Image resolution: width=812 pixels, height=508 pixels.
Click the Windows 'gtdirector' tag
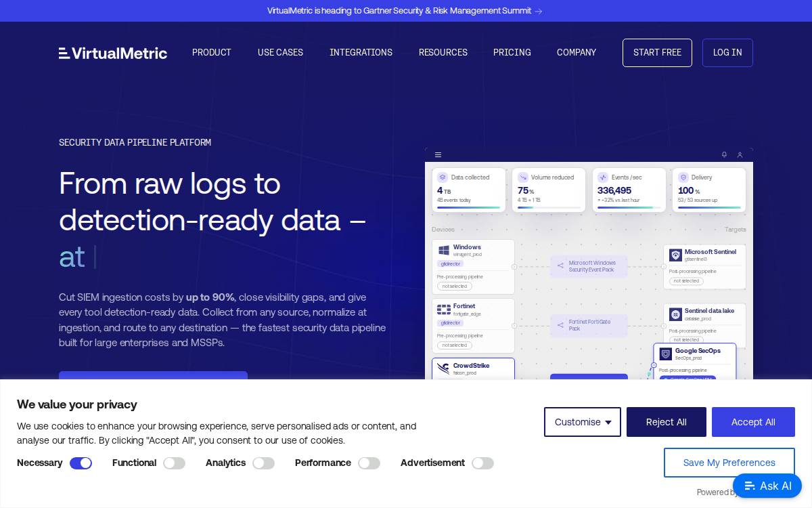pyautogui.click(x=450, y=264)
